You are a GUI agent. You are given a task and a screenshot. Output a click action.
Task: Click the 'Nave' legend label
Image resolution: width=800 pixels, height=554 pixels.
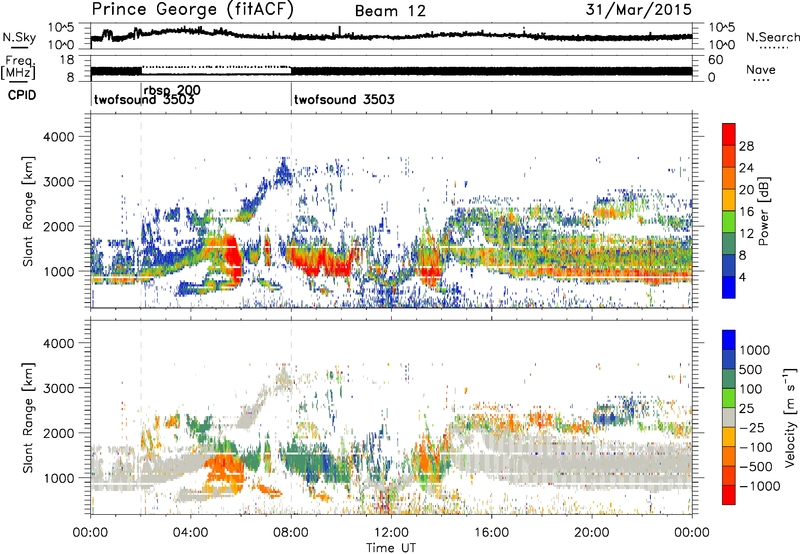[761, 69]
